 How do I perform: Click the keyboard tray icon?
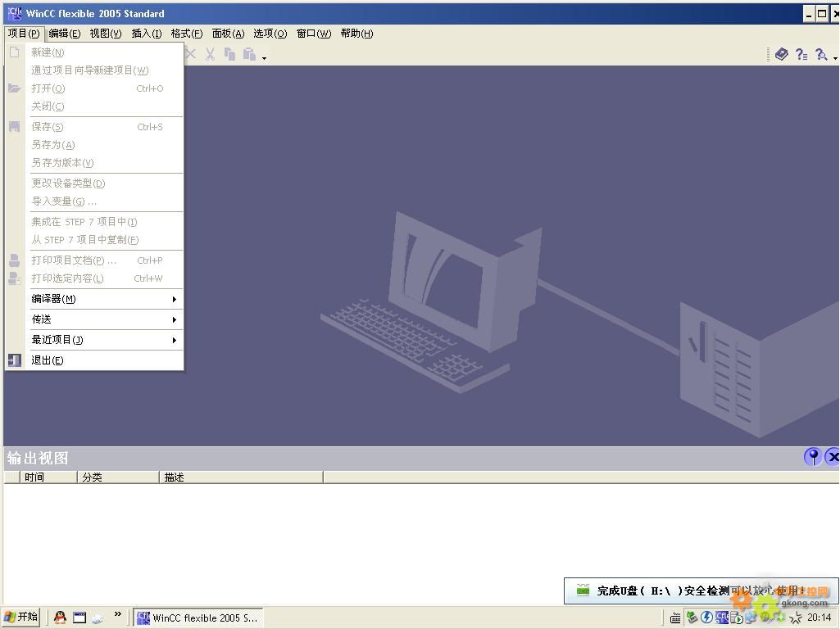click(x=675, y=618)
